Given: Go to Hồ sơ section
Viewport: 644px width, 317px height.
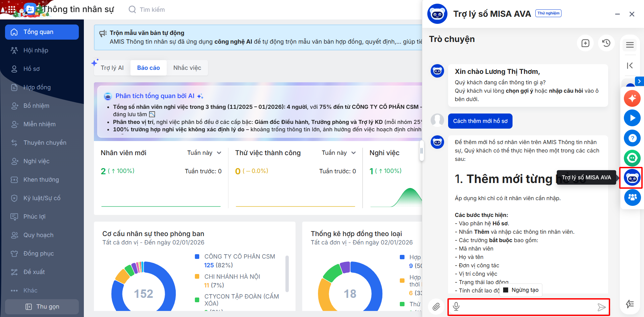Looking at the screenshot, I should pyautogui.click(x=42, y=69).
